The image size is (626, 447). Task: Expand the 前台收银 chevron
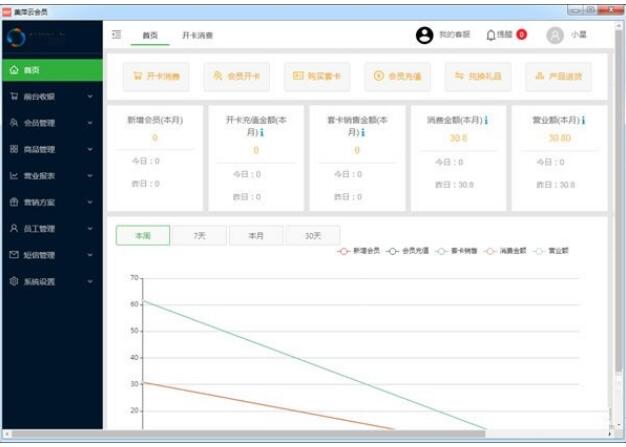(x=90, y=96)
